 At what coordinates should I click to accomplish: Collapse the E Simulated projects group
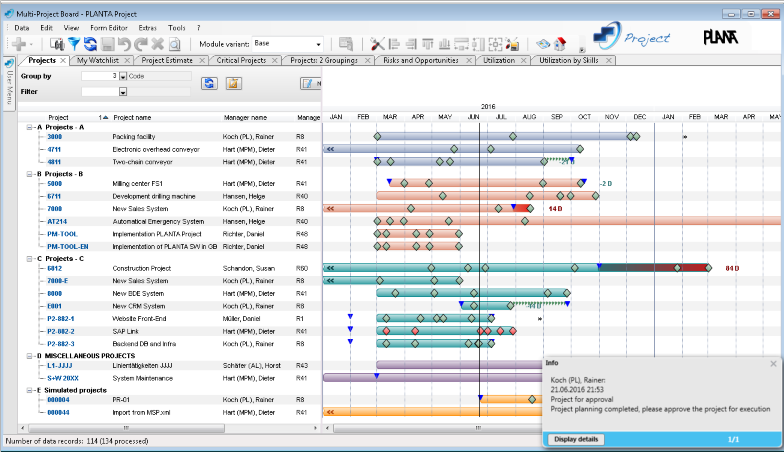(30, 390)
